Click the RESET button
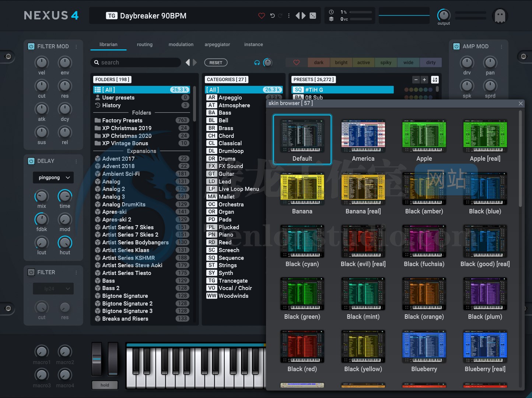Viewport: 532px width, 398px height. pos(216,63)
